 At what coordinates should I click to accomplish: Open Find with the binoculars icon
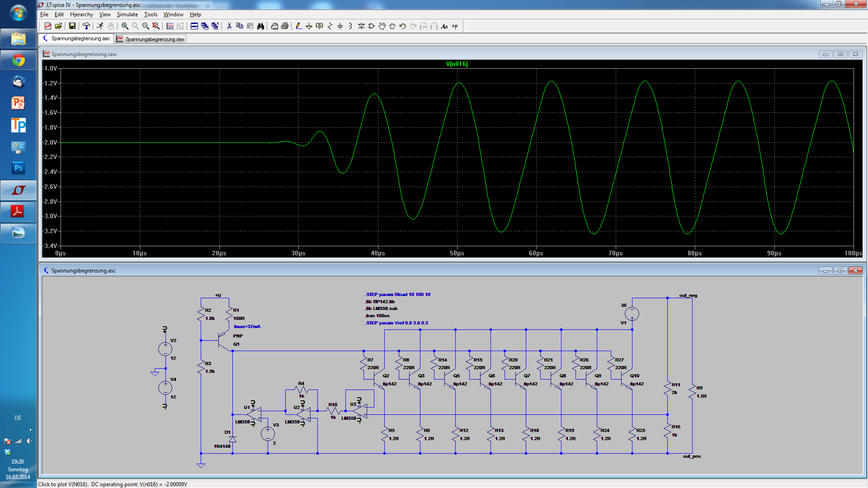pos(260,26)
